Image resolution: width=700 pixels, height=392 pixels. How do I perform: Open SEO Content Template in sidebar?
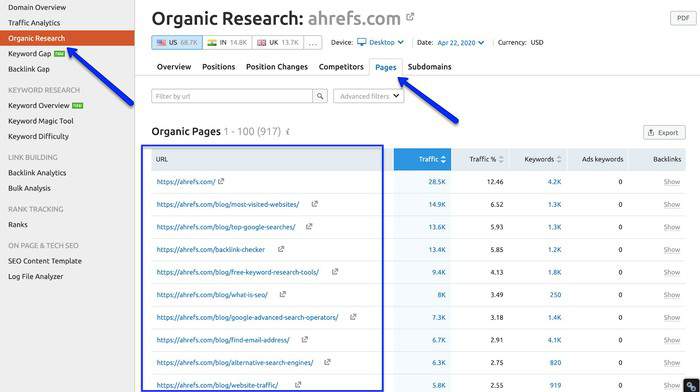pos(45,261)
